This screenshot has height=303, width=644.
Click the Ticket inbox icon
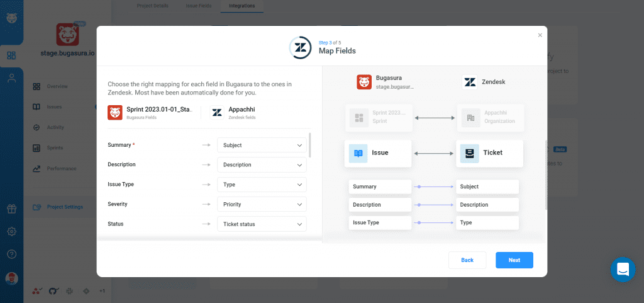pyautogui.click(x=469, y=153)
